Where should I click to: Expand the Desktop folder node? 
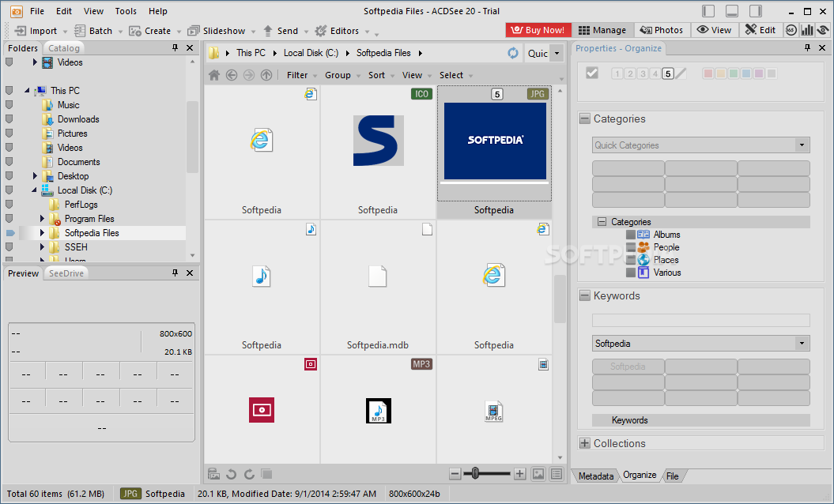tap(35, 176)
